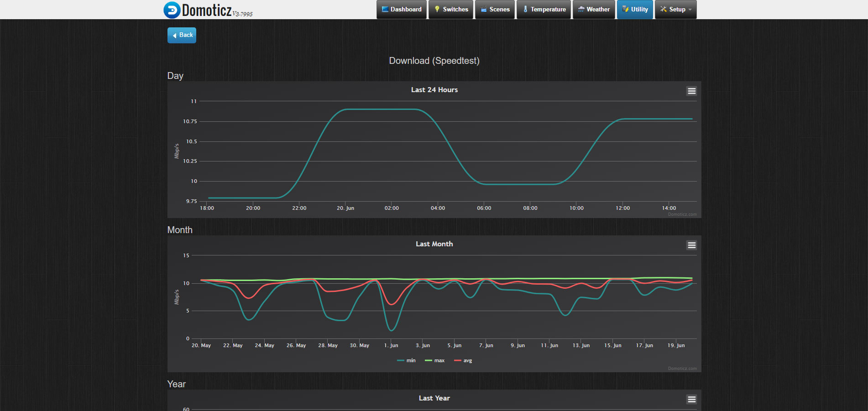Image resolution: width=868 pixels, height=411 pixels.
Task: Click the Download (Speedtest) heading
Action: click(x=434, y=61)
